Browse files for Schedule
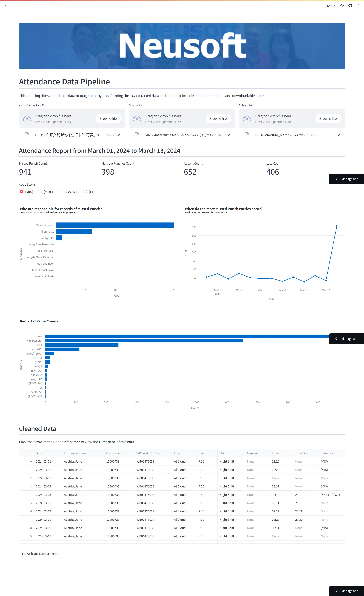Viewport: 364px width, 596px height. click(329, 118)
